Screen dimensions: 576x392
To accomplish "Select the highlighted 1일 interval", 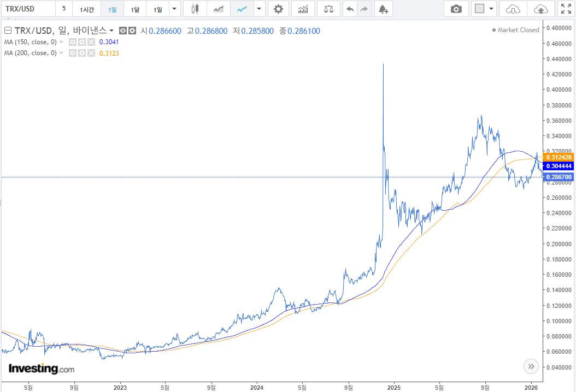I will [113, 9].
